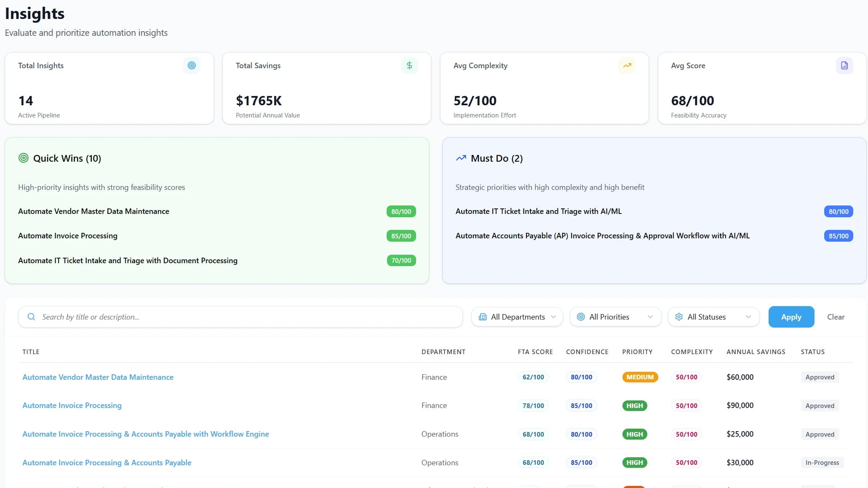Image resolution: width=868 pixels, height=488 pixels.
Task: Click the blue 80/100 badge in Must Do
Action: (838, 211)
